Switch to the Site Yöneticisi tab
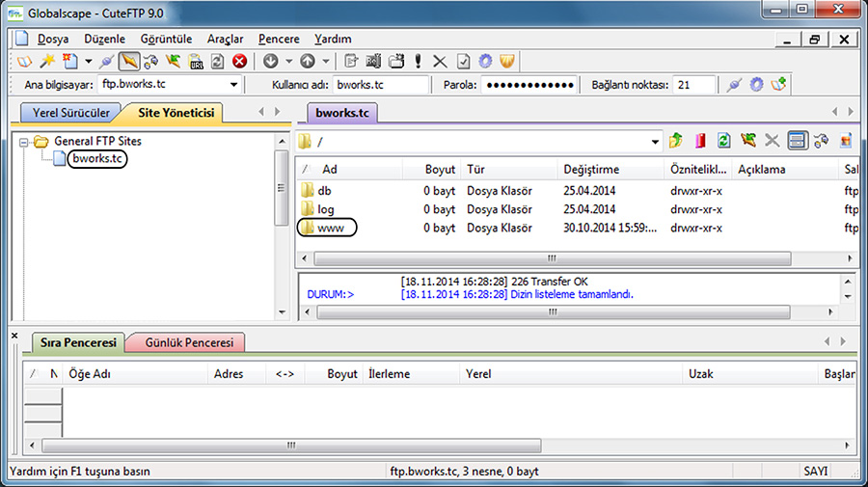This screenshot has height=487, width=868. [176, 113]
